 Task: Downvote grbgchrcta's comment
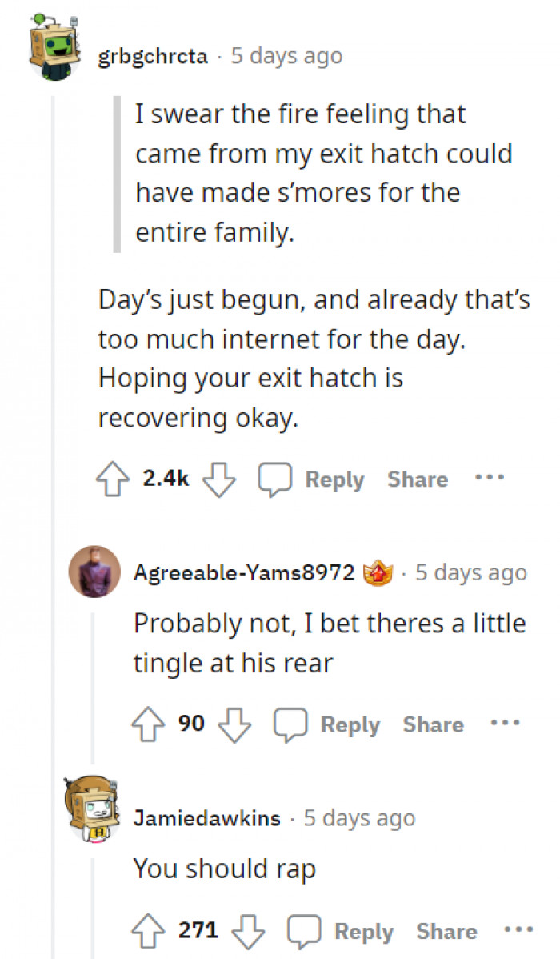coord(218,479)
